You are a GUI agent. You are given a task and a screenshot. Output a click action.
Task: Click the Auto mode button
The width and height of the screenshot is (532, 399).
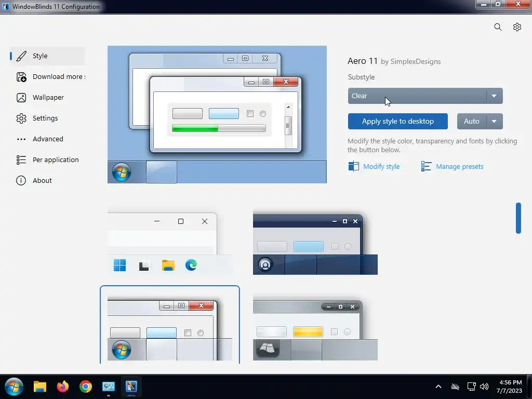[472, 121]
